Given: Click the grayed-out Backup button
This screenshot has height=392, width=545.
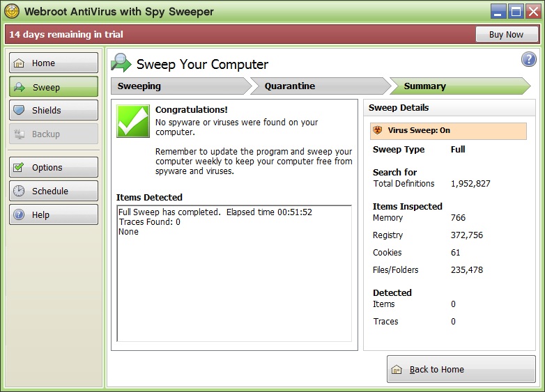Looking at the screenshot, I should 54,134.
